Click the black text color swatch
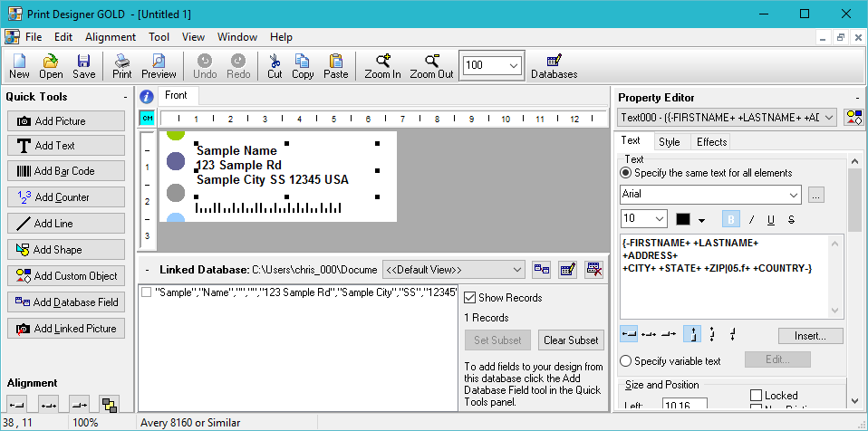 click(683, 219)
